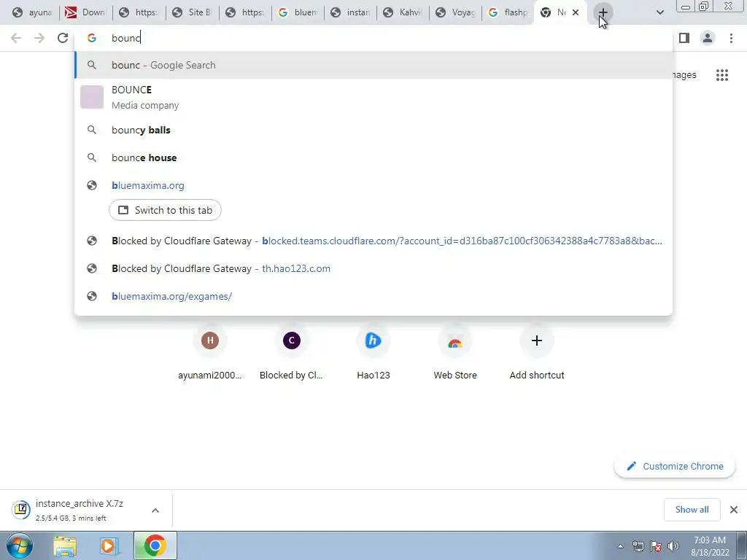Open bluemaxima.org/exgames/ suggestion
The height and width of the screenshot is (560, 747).
373,296
